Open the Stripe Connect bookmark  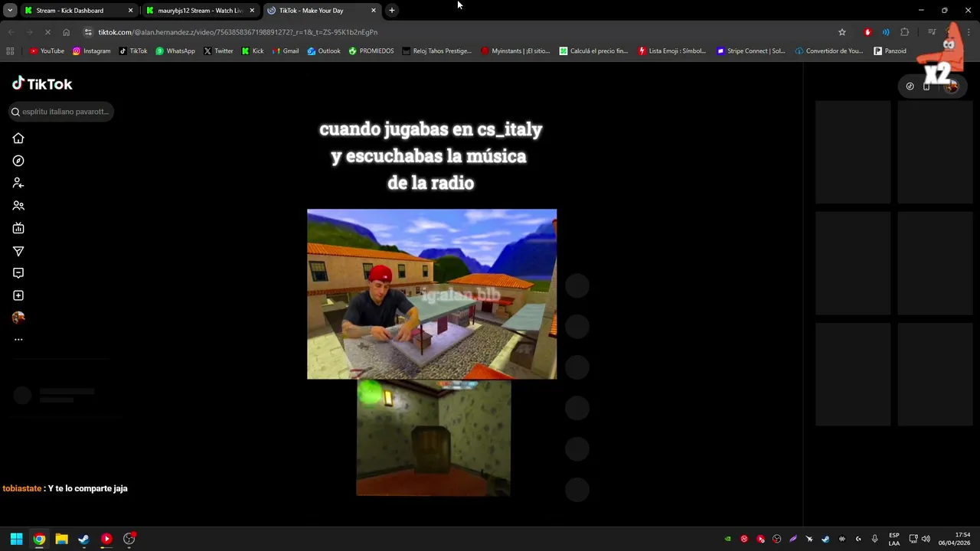click(x=750, y=51)
